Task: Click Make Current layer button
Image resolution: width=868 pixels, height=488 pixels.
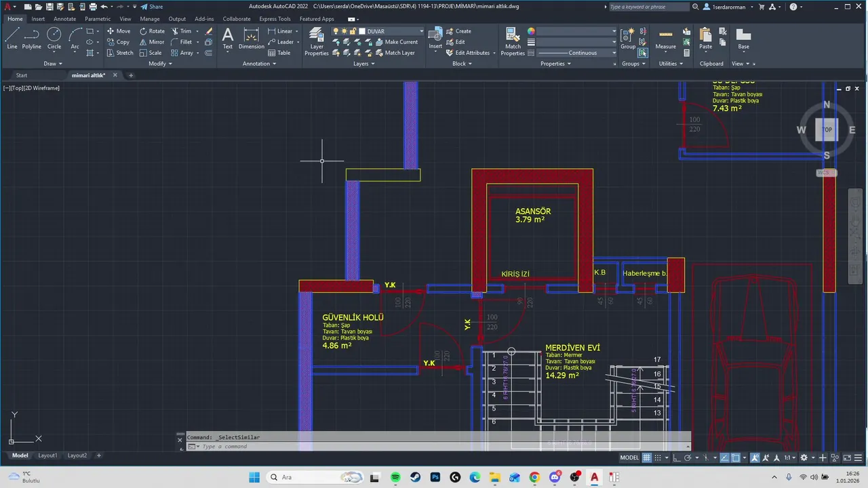Action: point(396,42)
